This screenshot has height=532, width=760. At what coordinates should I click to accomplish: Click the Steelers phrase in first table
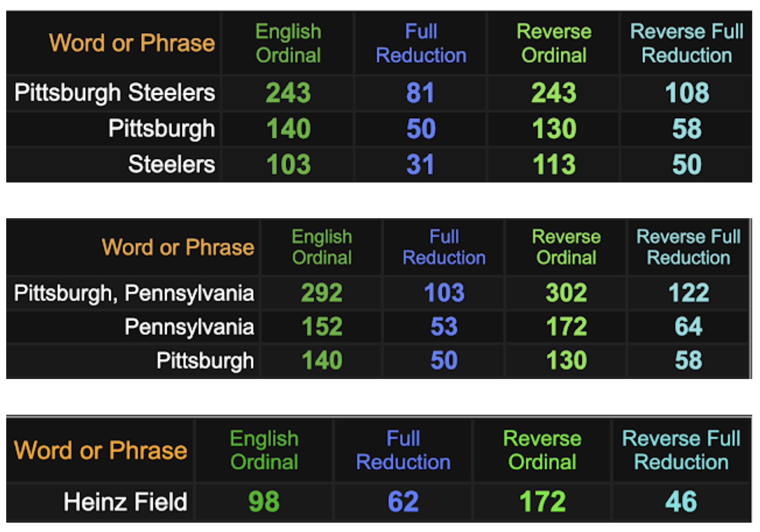pyautogui.click(x=171, y=164)
